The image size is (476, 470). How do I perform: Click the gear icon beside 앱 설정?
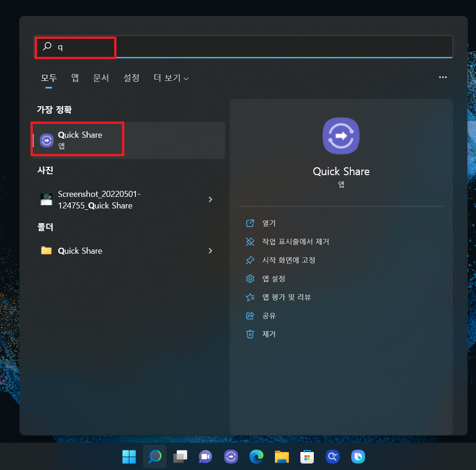[x=250, y=279]
